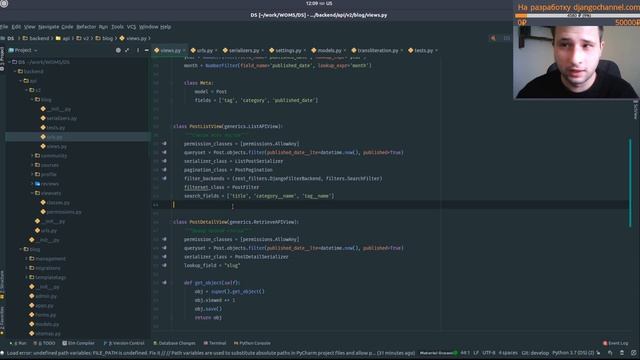The width and height of the screenshot is (640, 360).
Task: Click the Python 3.7 interpreter widget
Action: click(573, 353)
